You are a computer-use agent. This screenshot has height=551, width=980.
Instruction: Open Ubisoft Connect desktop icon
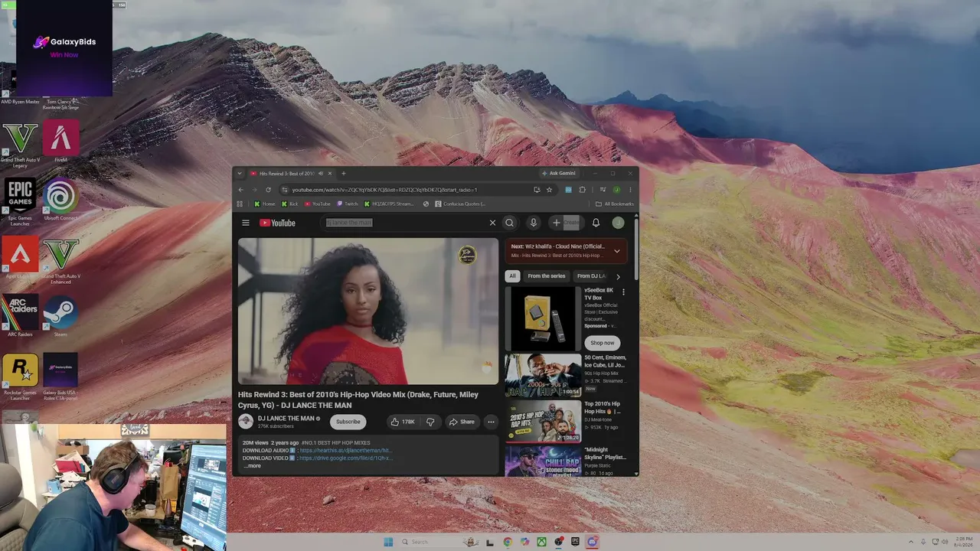coord(60,199)
